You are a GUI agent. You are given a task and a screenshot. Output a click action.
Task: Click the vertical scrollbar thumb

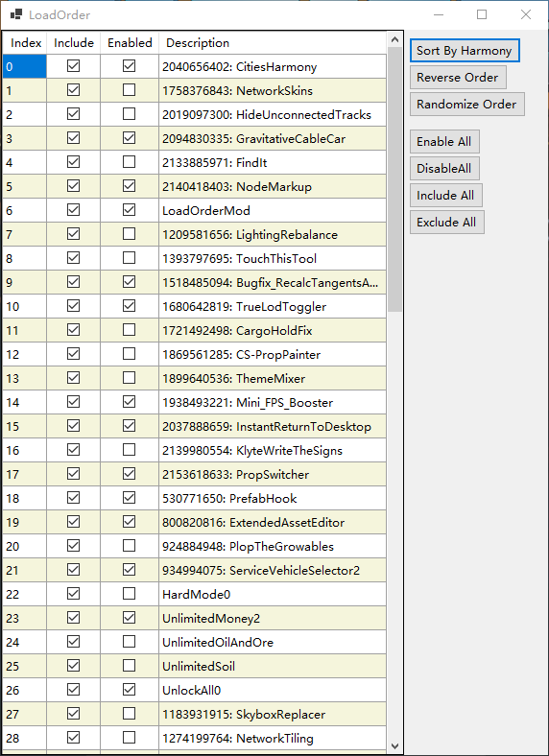click(x=394, y=179)
